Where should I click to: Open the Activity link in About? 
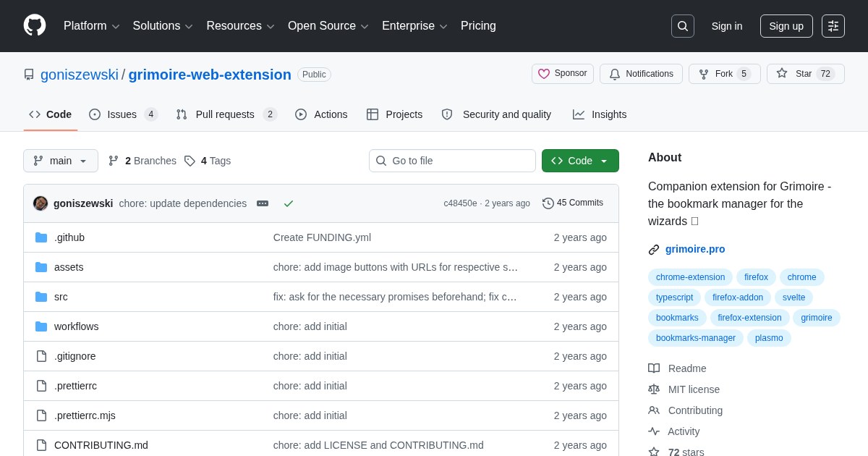pos(673,431)
